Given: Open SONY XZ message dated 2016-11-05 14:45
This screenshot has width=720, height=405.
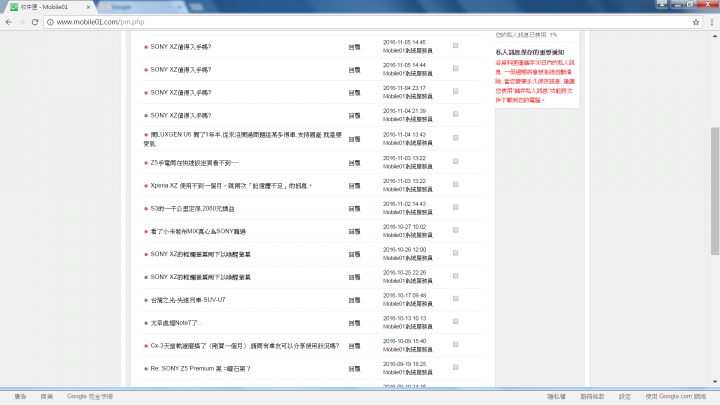Looking at the screenshot, I should click(181, 47).
